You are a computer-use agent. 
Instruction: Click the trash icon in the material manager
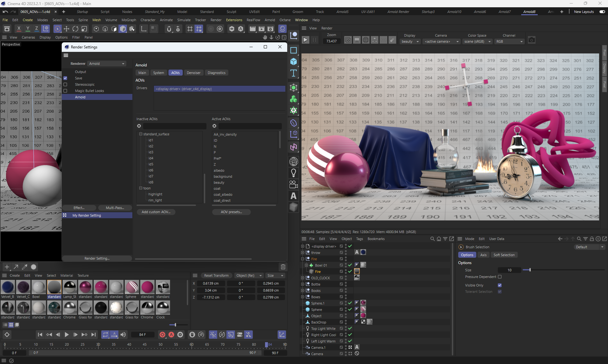(283, 267)
